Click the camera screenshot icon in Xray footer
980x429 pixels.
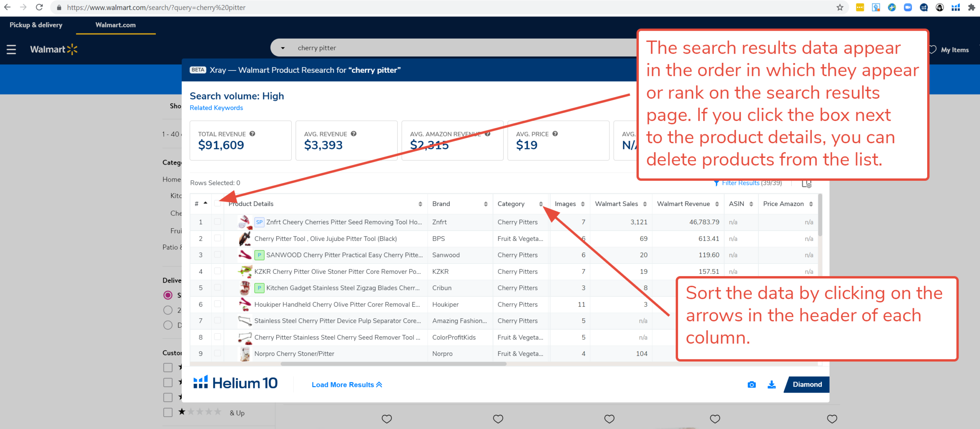coord(751,385)
